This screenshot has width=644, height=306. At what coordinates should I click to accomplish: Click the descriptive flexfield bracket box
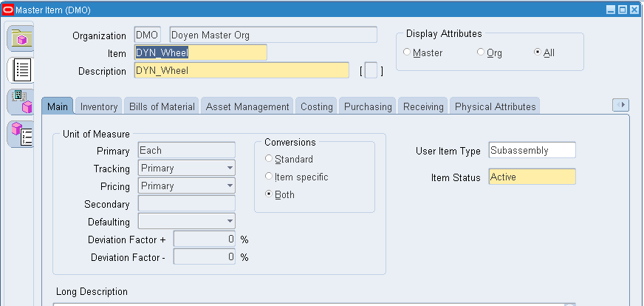point(371,70)
